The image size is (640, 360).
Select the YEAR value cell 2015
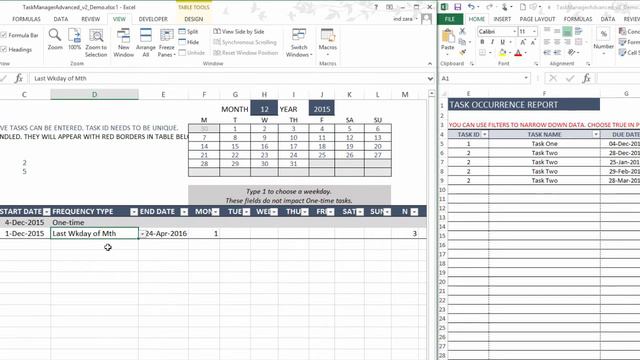pyautogui.click(x=322, y=109)
